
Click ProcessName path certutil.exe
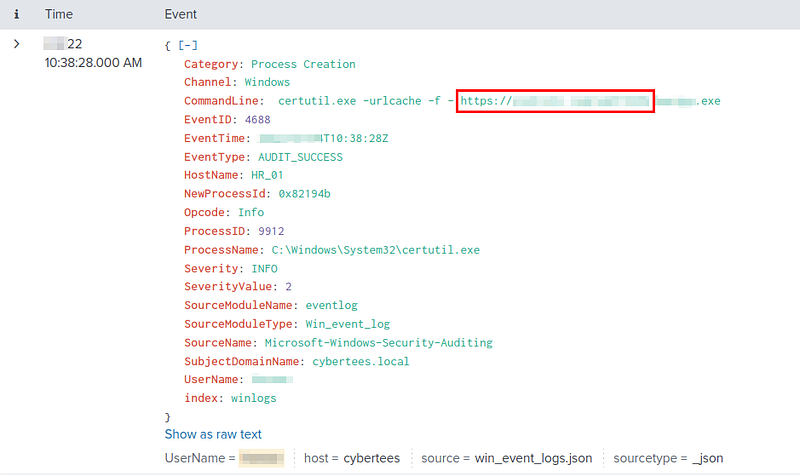(376, 250)
